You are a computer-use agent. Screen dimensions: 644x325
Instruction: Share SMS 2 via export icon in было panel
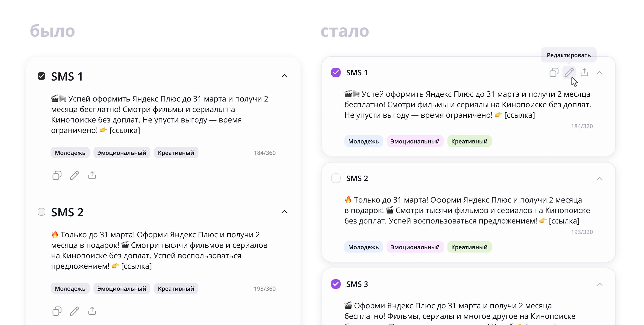coord(92,311)
